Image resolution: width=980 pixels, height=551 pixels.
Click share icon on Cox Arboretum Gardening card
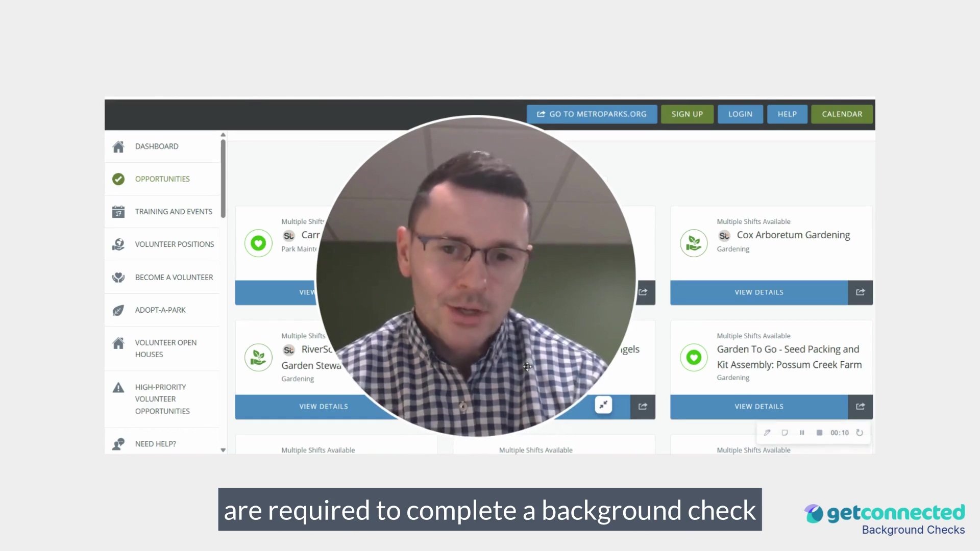(860, 292)
